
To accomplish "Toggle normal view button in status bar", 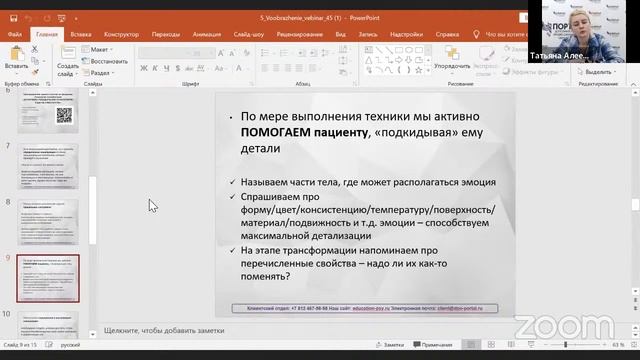I will (471, 345).
